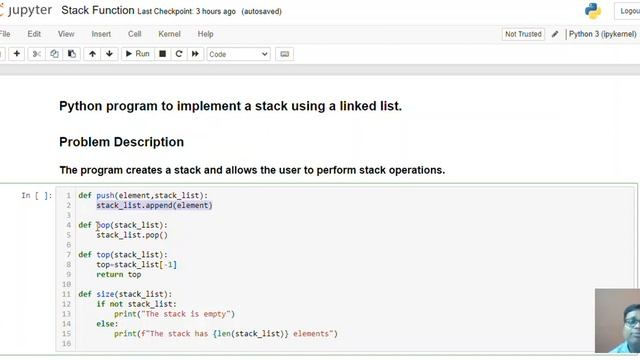This screenshot has height=360, width=640.
Task: Click the else: line
Action: pos(107,324)
